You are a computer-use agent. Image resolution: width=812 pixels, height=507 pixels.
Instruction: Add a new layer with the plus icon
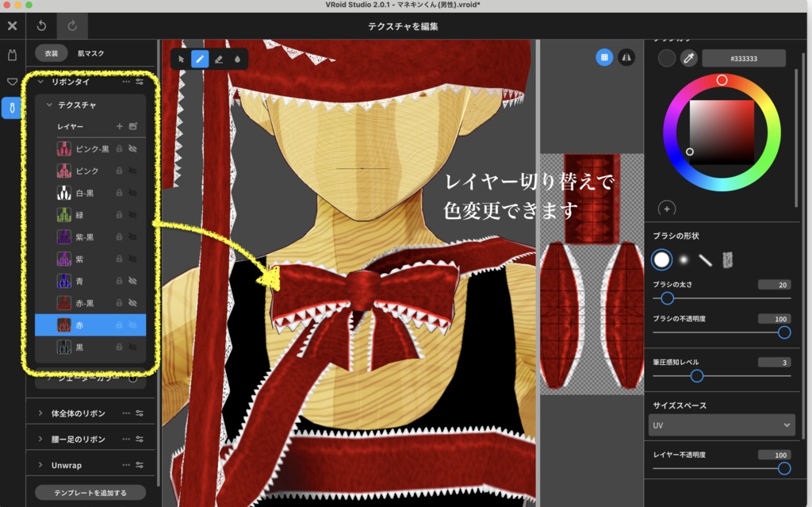pos(120,125)
